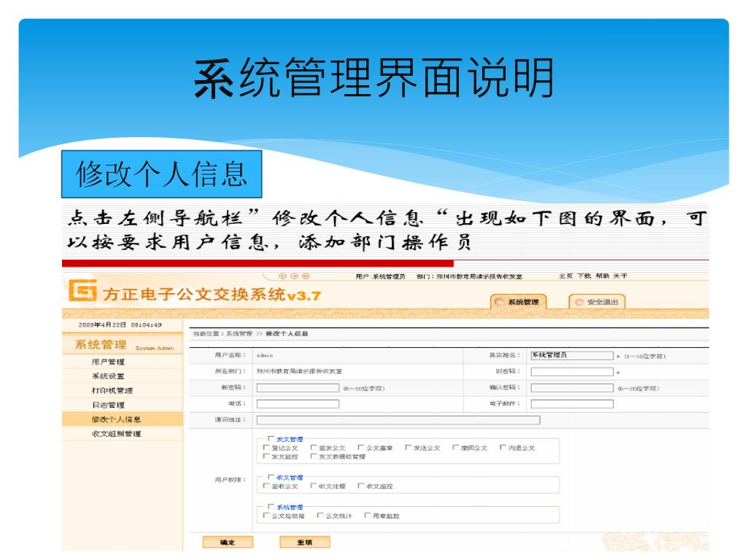Toggle the 签发公文 checkbox
Image resolution: width=747 pixels, height=560 pixels.
tap(314, 448)
